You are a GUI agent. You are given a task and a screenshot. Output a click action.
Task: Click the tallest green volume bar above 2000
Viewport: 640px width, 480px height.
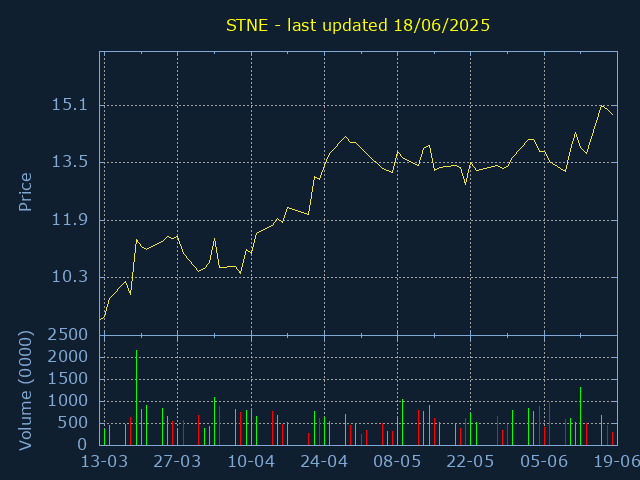pos(136,397)
